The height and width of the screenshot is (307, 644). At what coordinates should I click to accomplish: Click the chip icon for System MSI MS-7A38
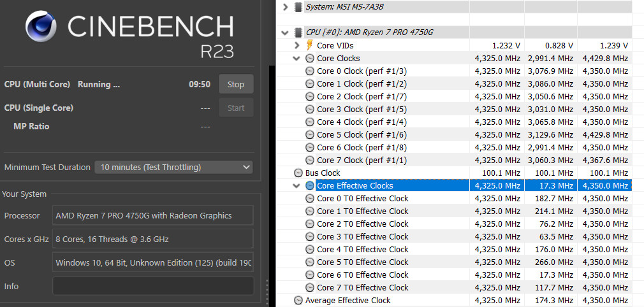point(298,7)
